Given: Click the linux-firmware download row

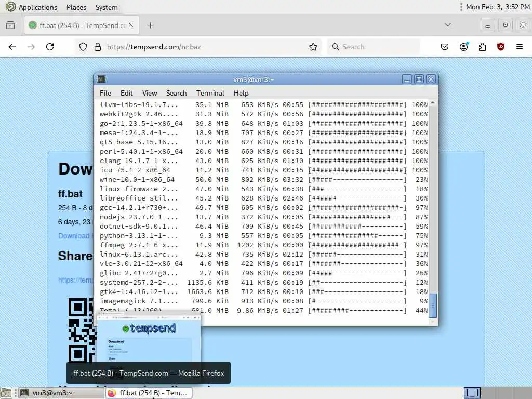Looking at the screenshot, I should [x=263, y=189].
